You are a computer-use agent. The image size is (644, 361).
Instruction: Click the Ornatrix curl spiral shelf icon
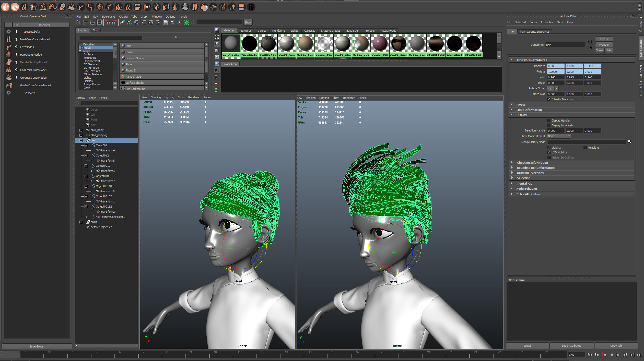tap(90, 7)
